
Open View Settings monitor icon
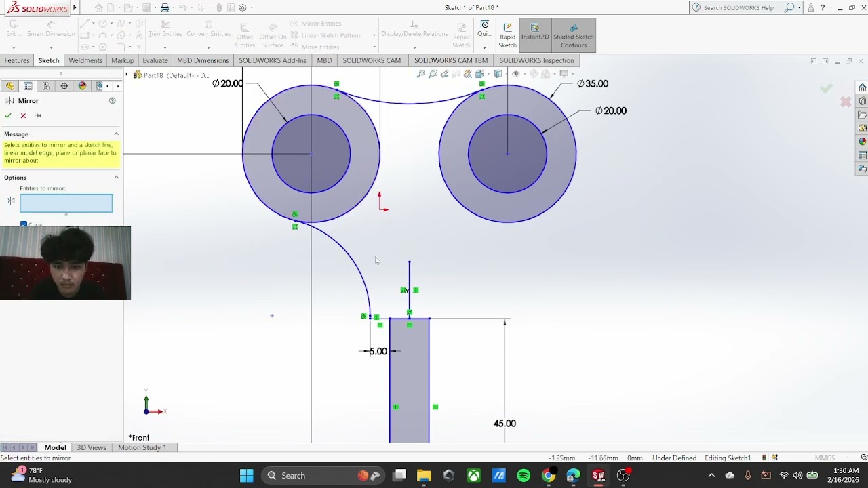coord(564,74)
